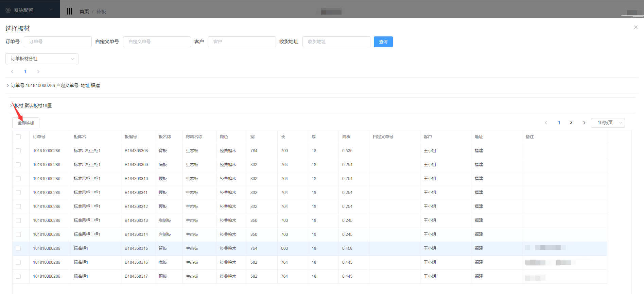Image resolution: width=644 pixels, height=294 pixels.
Task: Click the 查询 search button
Action: [383, 42]
